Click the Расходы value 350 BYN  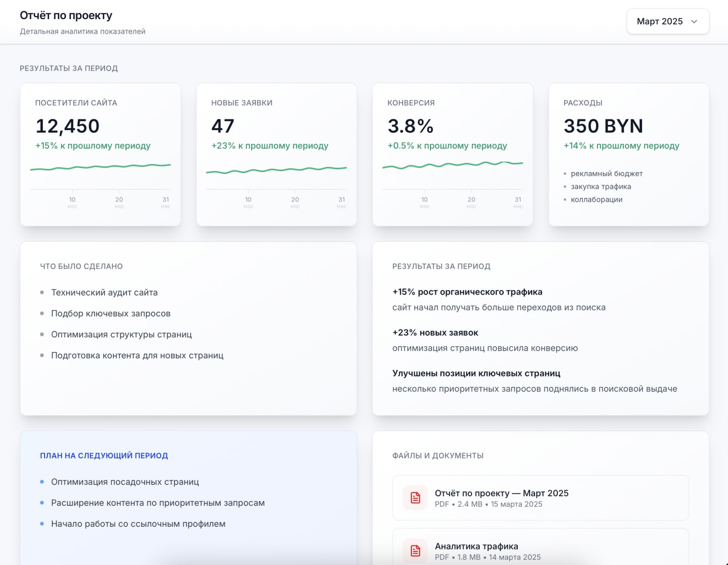coord(603,126)
